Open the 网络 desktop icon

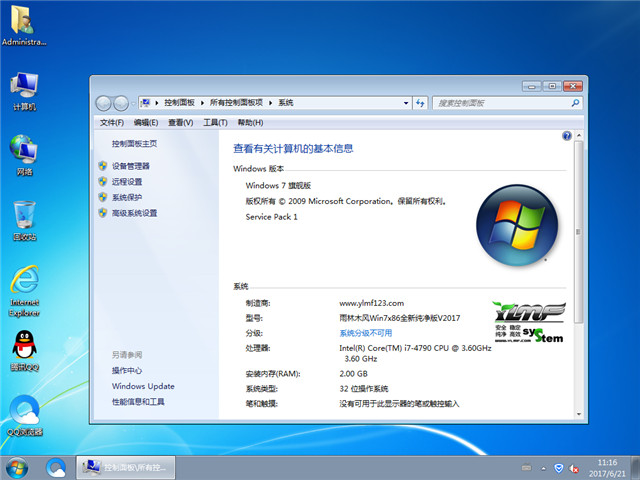point(24,155)
